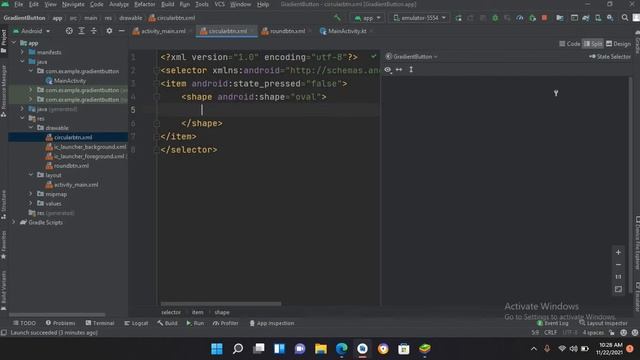Click vertical arrows icon in preview toolbar
Image resolution: width=640 pixels, height=360 pixels.
(x=411, y=70)
